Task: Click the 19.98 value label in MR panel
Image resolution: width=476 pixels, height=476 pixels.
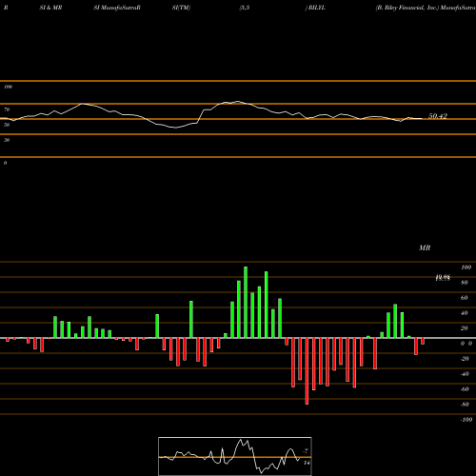Action: (443, 278)
